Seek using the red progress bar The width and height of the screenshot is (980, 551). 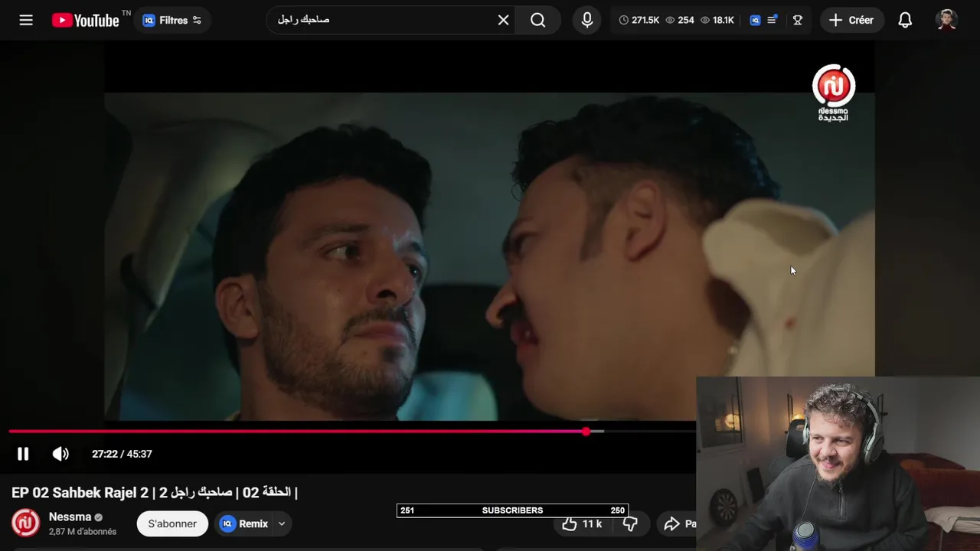point(352,432)
